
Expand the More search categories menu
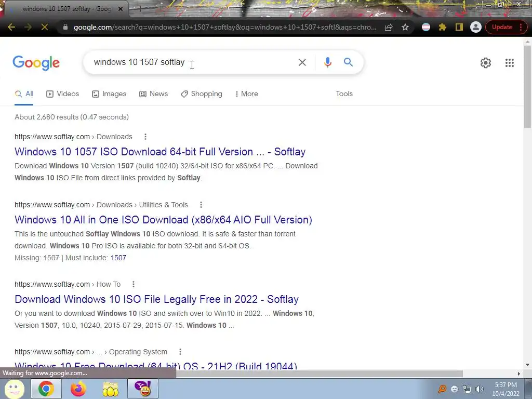(x=247, y=94)
